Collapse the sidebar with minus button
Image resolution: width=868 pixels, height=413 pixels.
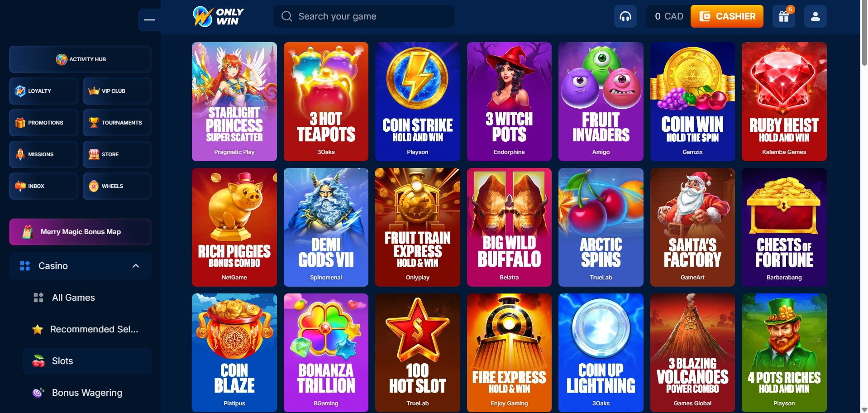[x=149, y=20]
